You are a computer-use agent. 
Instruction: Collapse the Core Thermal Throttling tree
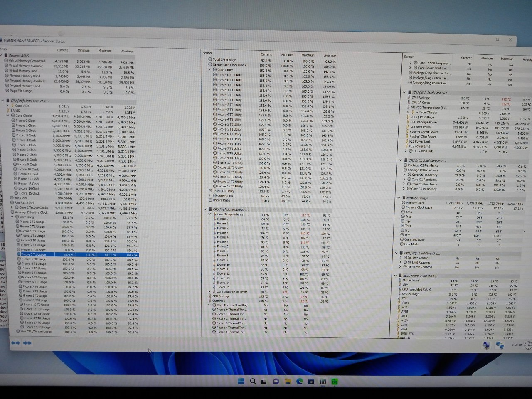click(x=209, y=305)
